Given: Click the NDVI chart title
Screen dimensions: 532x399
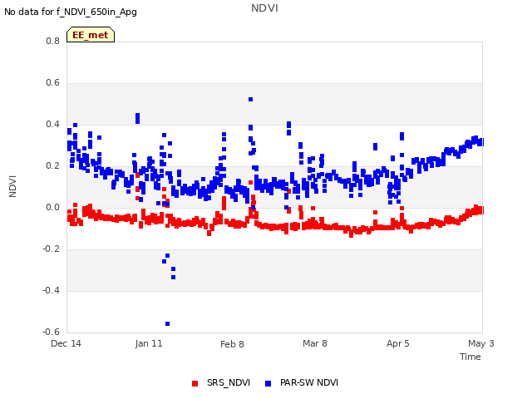Looking at the screenshot, I should (264, 8).
